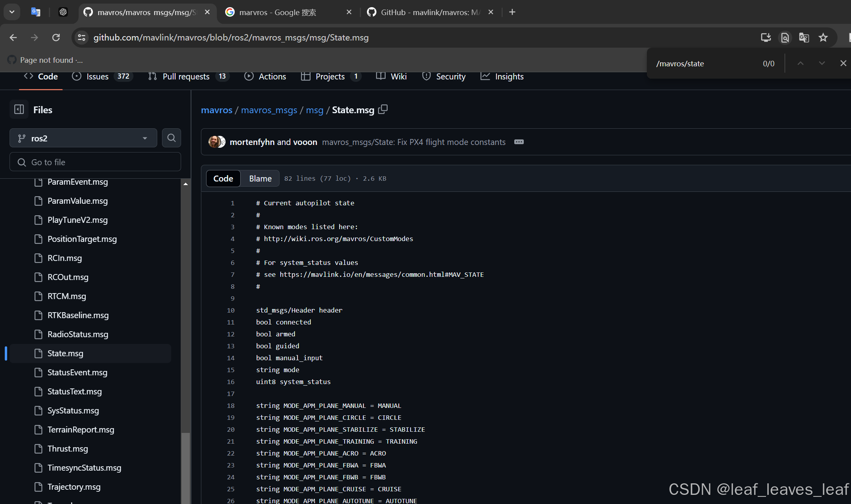Click the Go to file input

coord(95,162)
